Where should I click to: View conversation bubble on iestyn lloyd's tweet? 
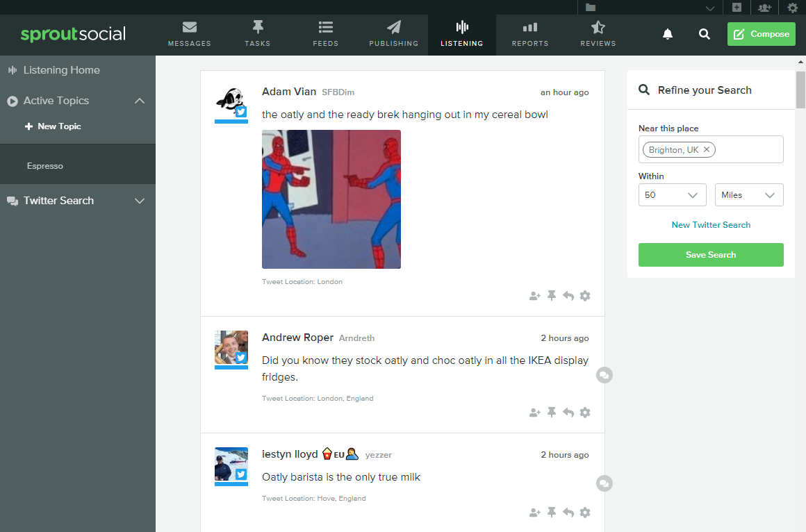(604, 483)
